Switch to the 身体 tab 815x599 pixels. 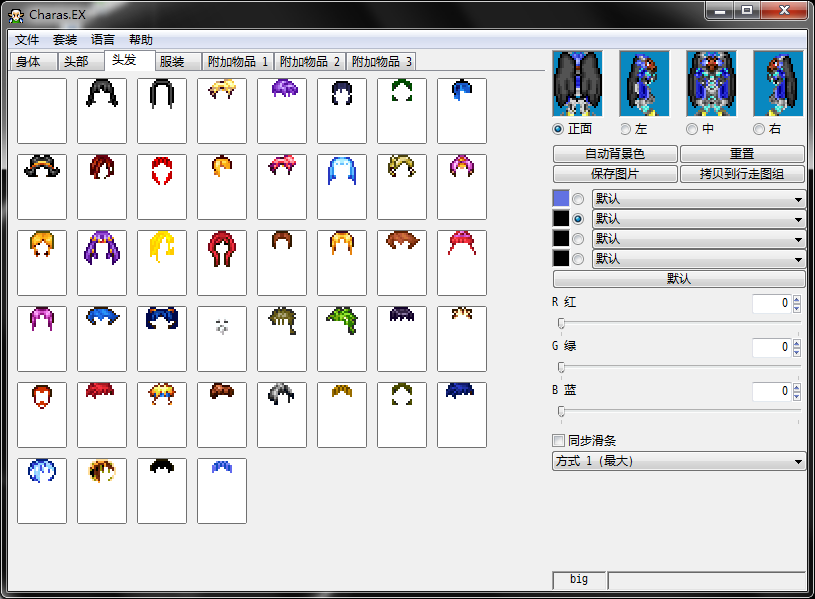coord(33,62)
